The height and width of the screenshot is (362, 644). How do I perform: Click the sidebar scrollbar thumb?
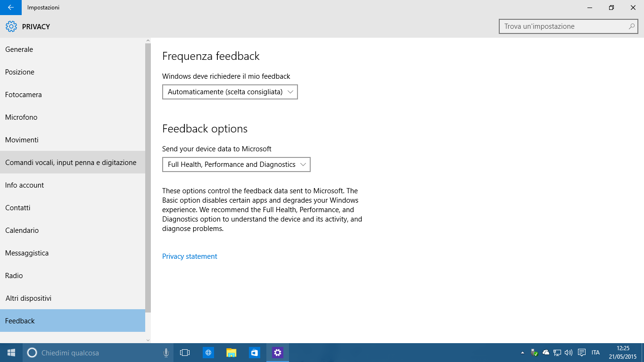point(148,178)
